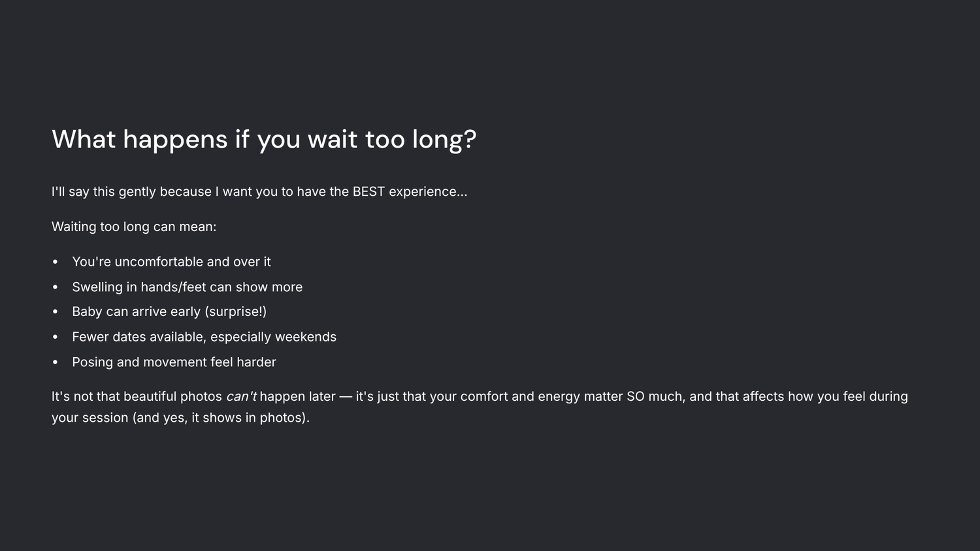Click the sentence starting 'I'll say this gently'
The width and height of the screenshot is (980, 551).
(x=259, y=192)
